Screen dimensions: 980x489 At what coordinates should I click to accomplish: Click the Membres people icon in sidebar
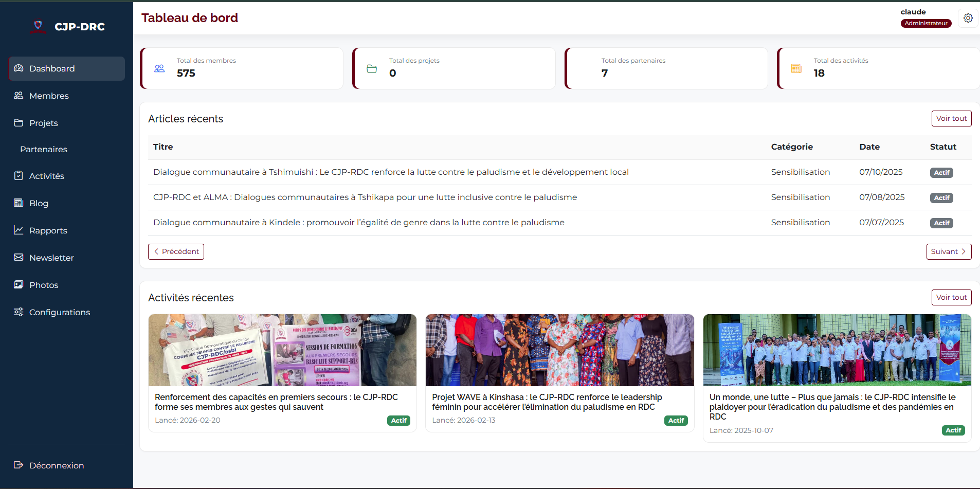(19, 96)
